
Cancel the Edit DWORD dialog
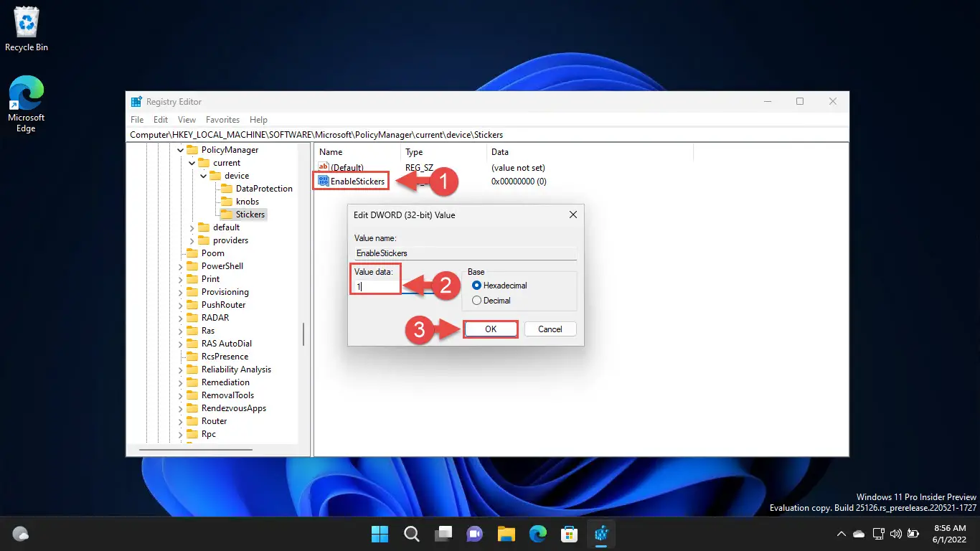pyautogui.click(x=550, y=329)
